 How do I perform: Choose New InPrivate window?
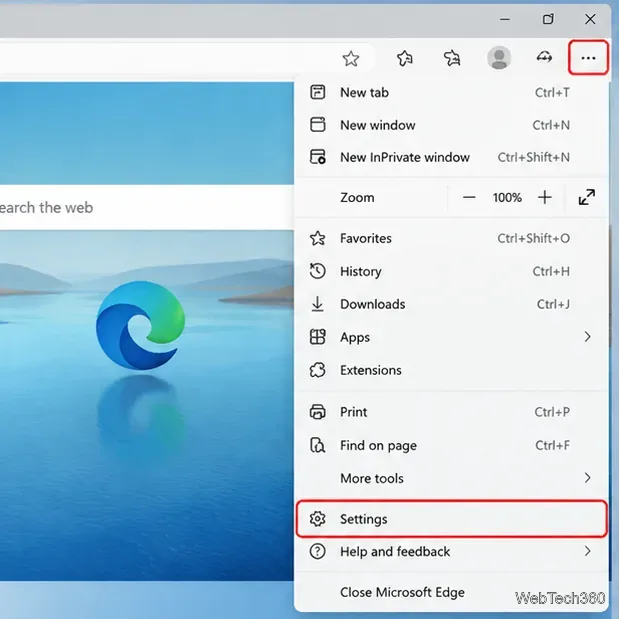click(x=451, y=157)
